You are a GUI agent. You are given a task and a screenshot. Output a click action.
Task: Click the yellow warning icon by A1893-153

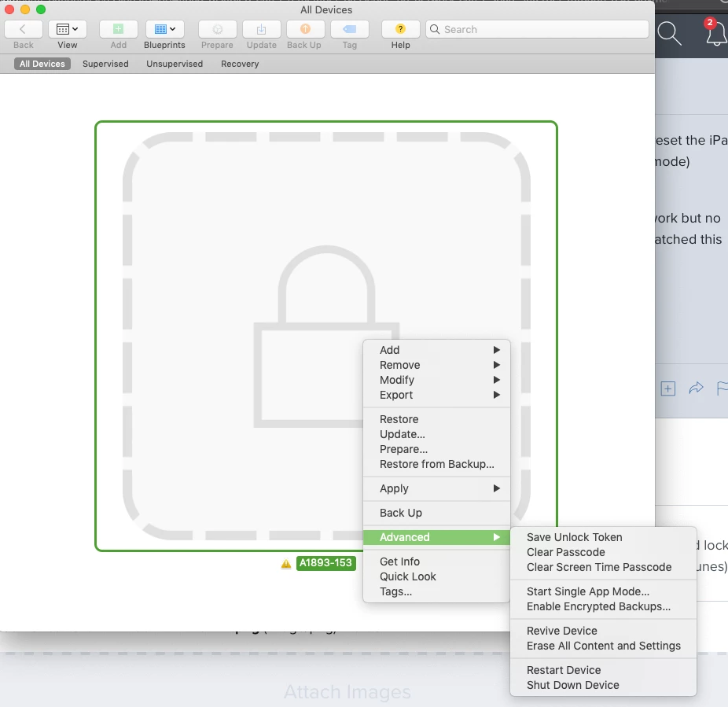pyautogui.click(x=286, y=564)
